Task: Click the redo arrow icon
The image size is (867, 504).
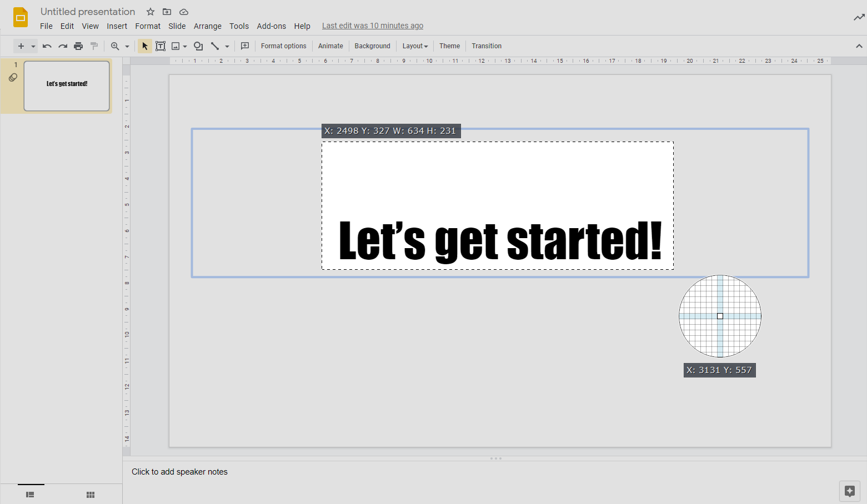Action: click(63, 46)
